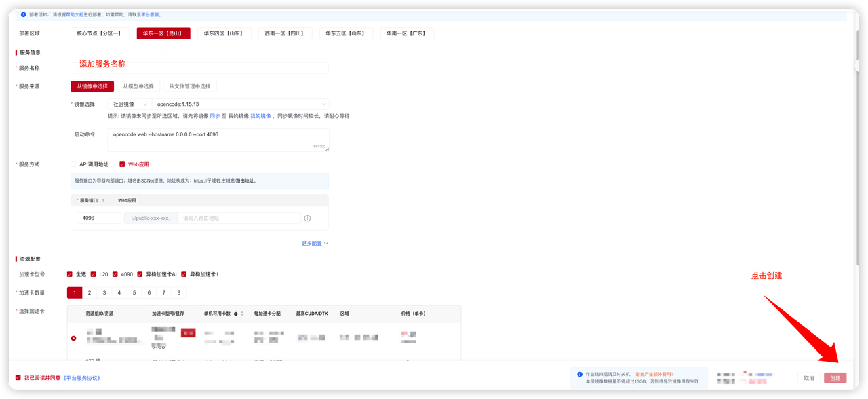The height and width of the screenshot is (399, 868).
Task: Click the red 创建 button
Action: pyautogui.click(x=835, y=378)
